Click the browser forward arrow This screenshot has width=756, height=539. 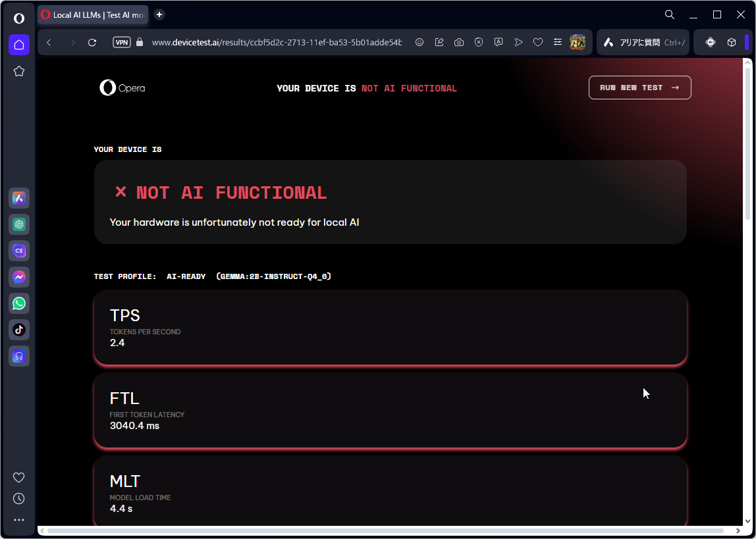click(x=73, y=42)
